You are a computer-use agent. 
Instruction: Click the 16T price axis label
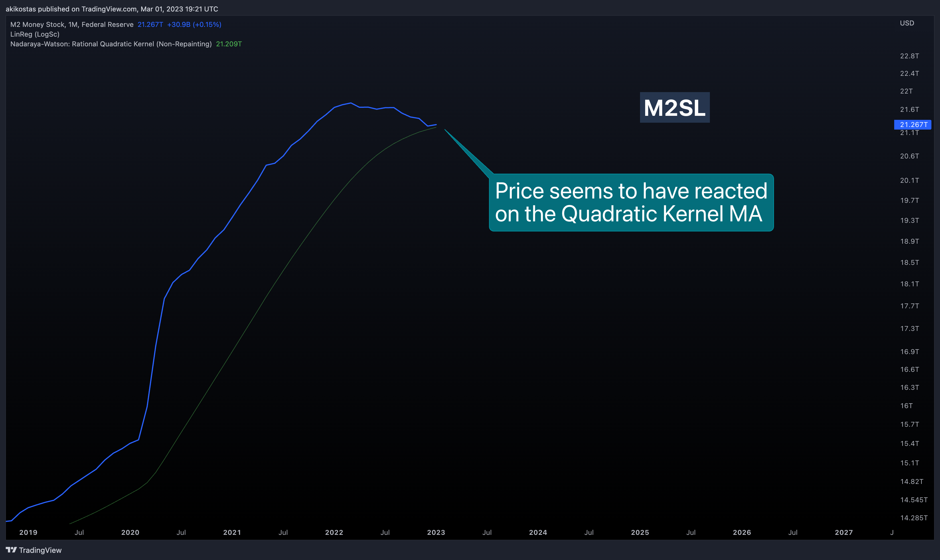pyautogui.click(x=906, y=406)
